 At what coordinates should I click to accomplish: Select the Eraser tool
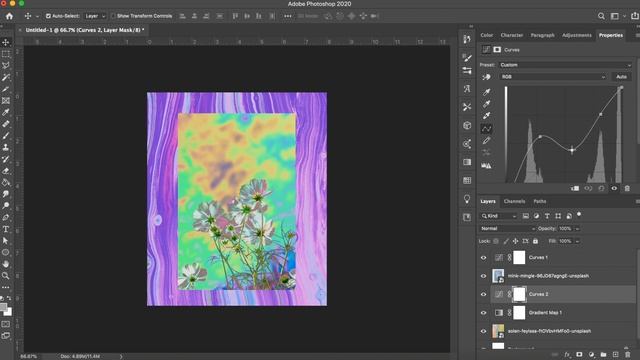tap(6, 171)
